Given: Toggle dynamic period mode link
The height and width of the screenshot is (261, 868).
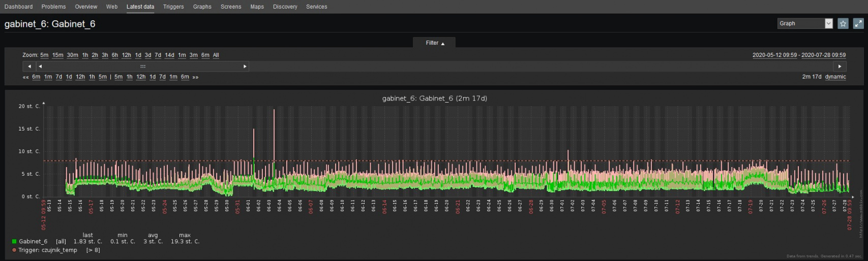Looking at the screenshot, I should [835, 77].
